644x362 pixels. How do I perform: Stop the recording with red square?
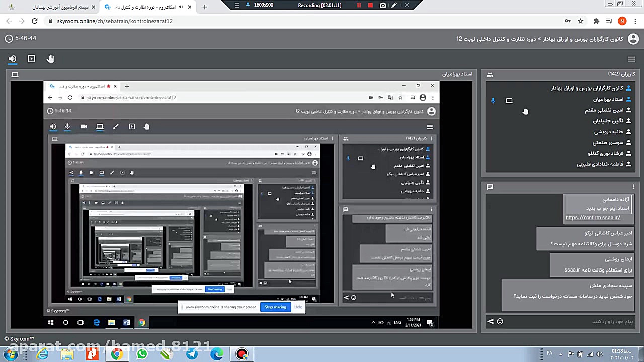tap(370, 5)
